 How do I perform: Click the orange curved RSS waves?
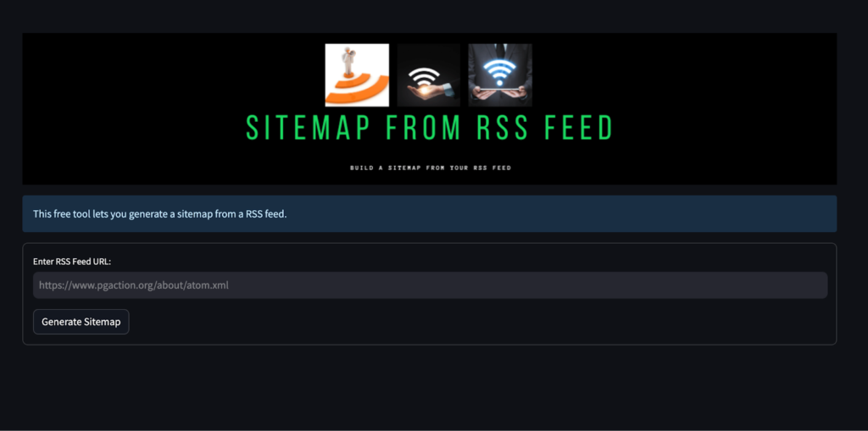tap(359, 89)
